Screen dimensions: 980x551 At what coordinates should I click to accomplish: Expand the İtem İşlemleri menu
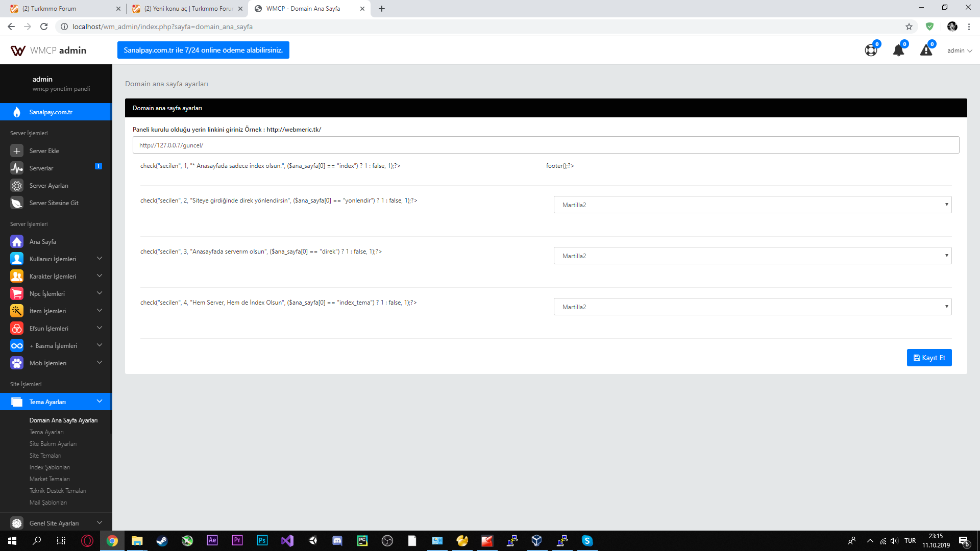pos(100,311)
